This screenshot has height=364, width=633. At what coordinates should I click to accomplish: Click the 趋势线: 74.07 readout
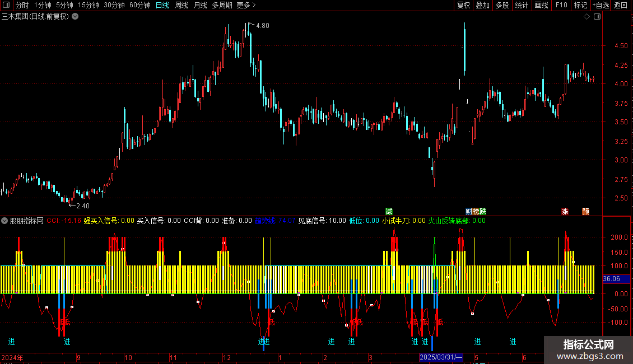[275, 221]
